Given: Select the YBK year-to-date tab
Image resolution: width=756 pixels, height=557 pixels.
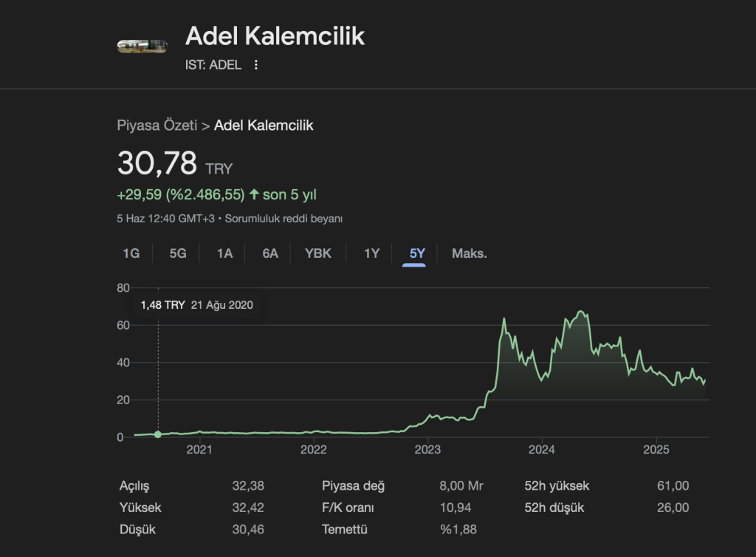Looking at the screenshot, I should point(318,253).
